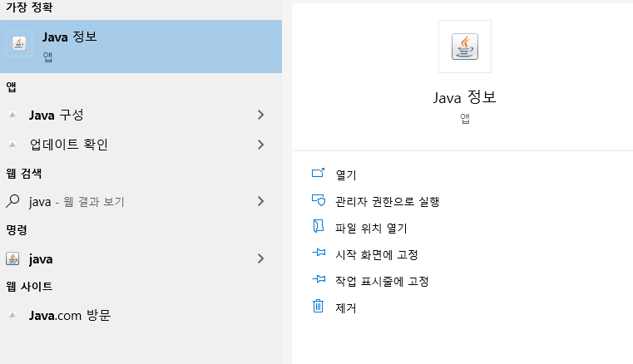Choose 작업 표시줄에 고정
Viewport: 633px width, 364px height.
(x=382, y=281)
